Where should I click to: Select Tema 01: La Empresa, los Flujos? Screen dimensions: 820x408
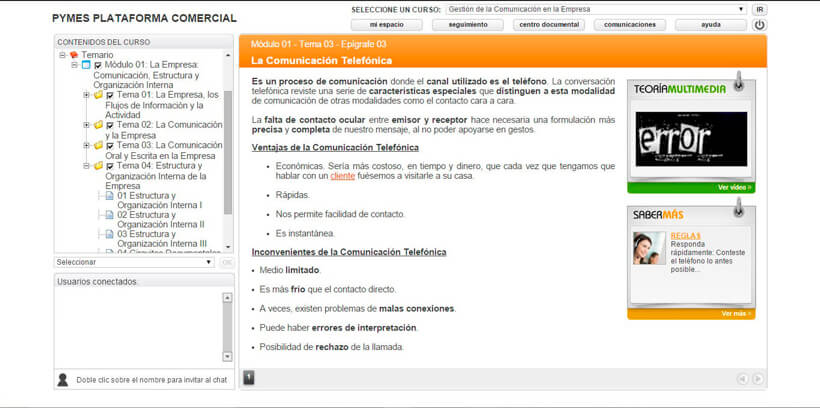(x=162, y=105)
